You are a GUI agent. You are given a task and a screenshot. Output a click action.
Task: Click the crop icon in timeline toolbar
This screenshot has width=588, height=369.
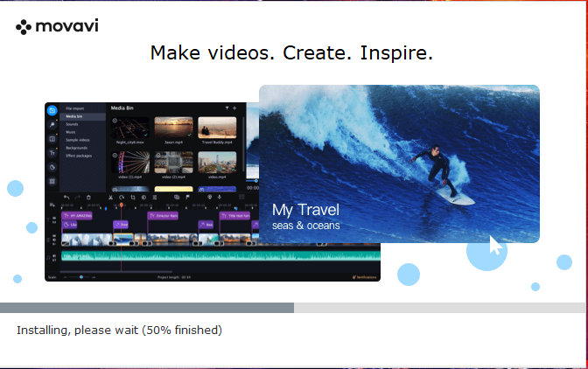pyautogui.click(x=132, y=198)
